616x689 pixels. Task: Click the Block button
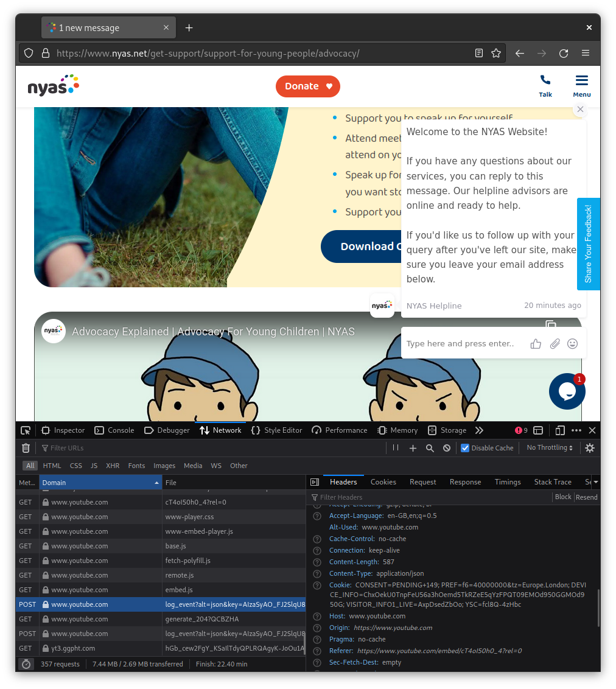[x=563, y=497]
